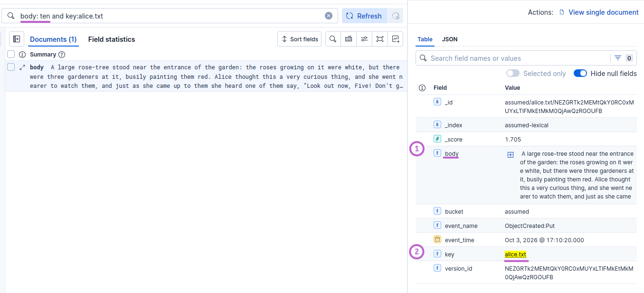Click the date type icon for event_time
Image resolution: width=644 pixels, height=293 pixels.
pyautogui.click(x=437, y=239)
